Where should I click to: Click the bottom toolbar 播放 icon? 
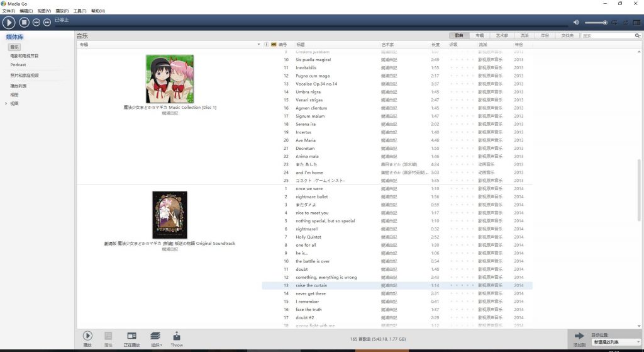click(87, 339)
